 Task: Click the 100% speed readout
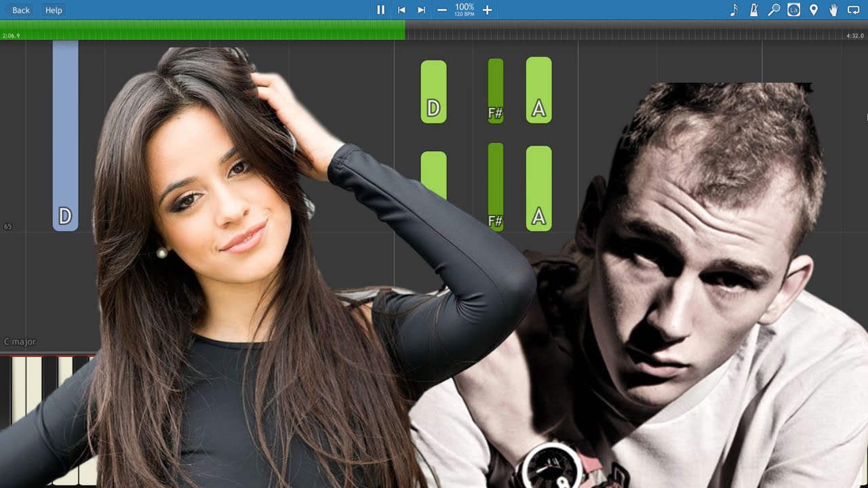click(465, 7)
